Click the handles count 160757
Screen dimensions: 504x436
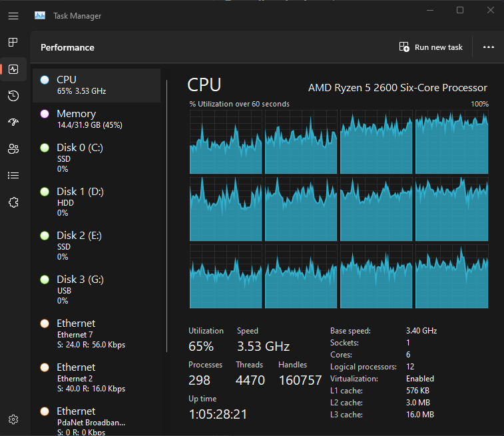[x=300, y=380]
